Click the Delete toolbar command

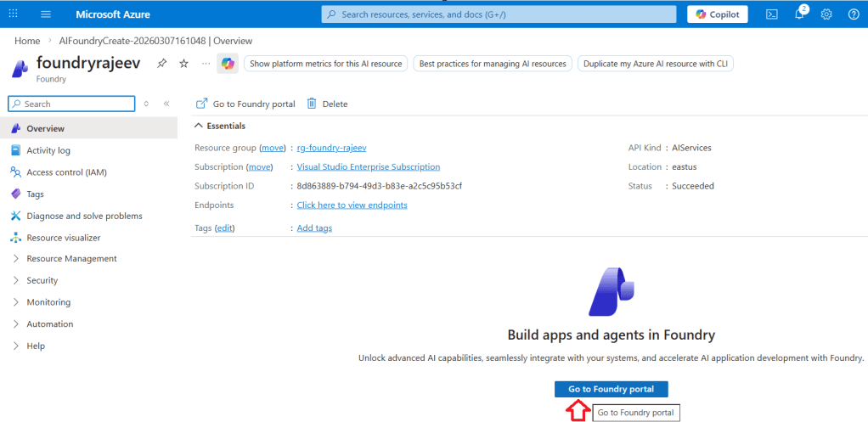(327, 104)
